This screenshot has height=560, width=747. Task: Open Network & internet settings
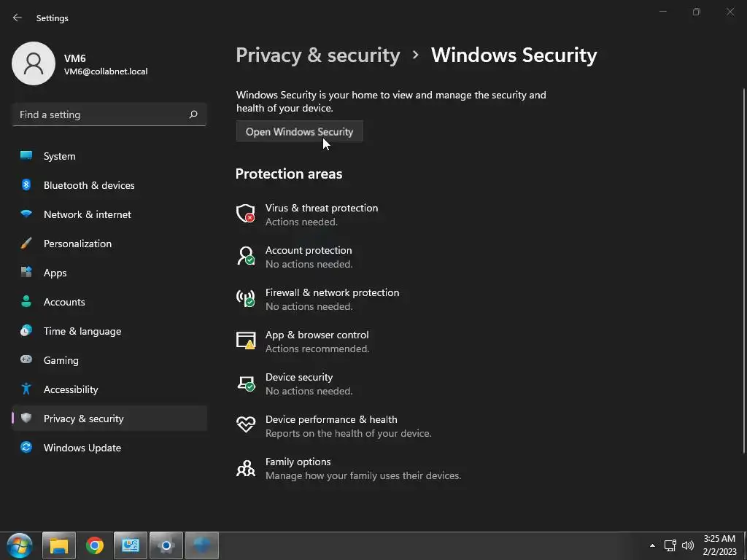(x=87, y=214)
